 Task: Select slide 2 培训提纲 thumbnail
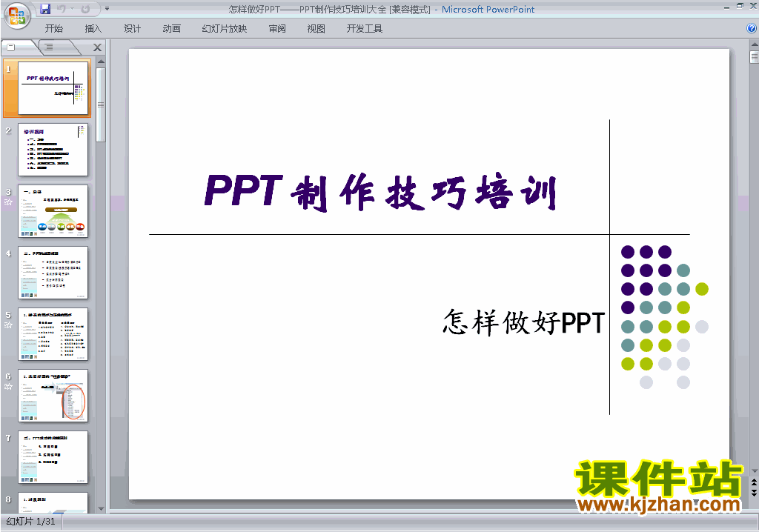[x=53, y=150]
